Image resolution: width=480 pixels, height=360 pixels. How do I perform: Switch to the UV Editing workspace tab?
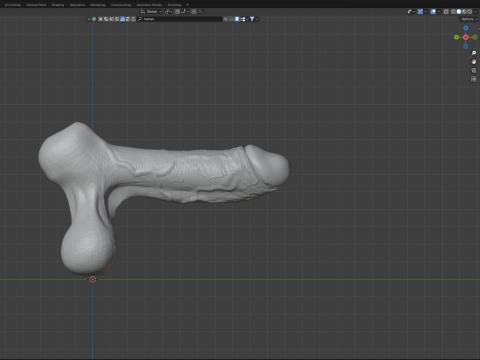tap(13, 5)
